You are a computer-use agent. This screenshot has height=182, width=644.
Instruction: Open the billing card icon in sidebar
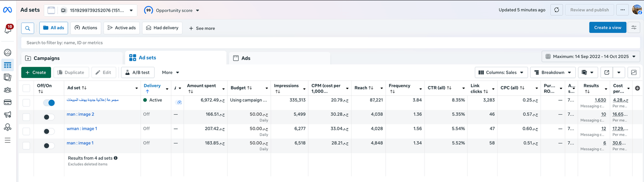[7, 102]
